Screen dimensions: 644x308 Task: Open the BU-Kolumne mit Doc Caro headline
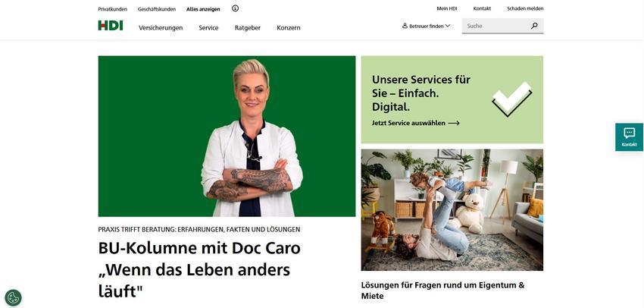pos(199,270)
